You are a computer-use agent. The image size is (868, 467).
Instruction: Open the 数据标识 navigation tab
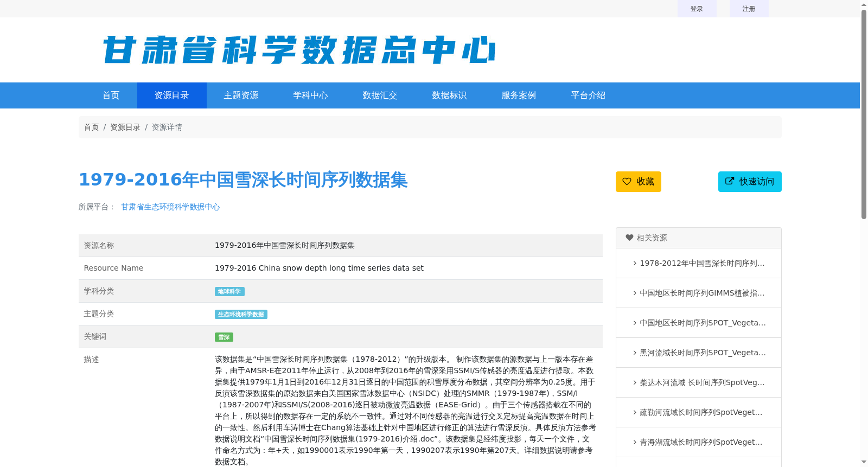tap(449, 95)
